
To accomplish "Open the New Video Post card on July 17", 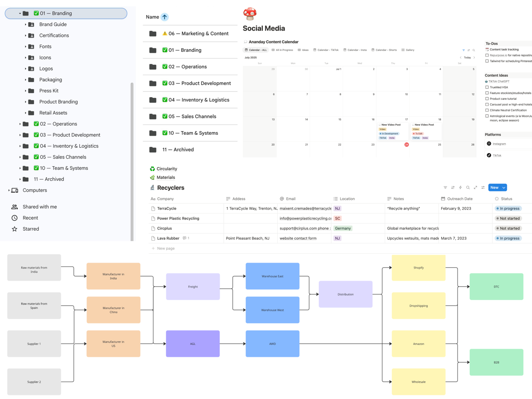I will (393, 132).
